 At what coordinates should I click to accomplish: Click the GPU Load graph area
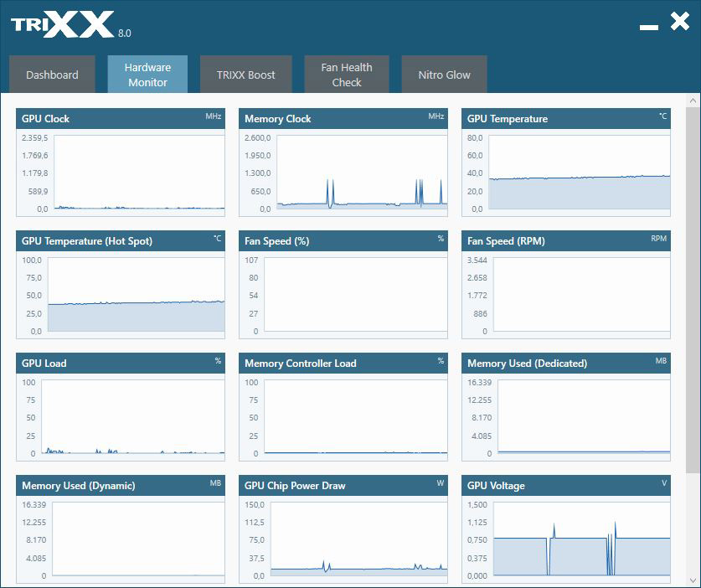[x=133, y=417]
